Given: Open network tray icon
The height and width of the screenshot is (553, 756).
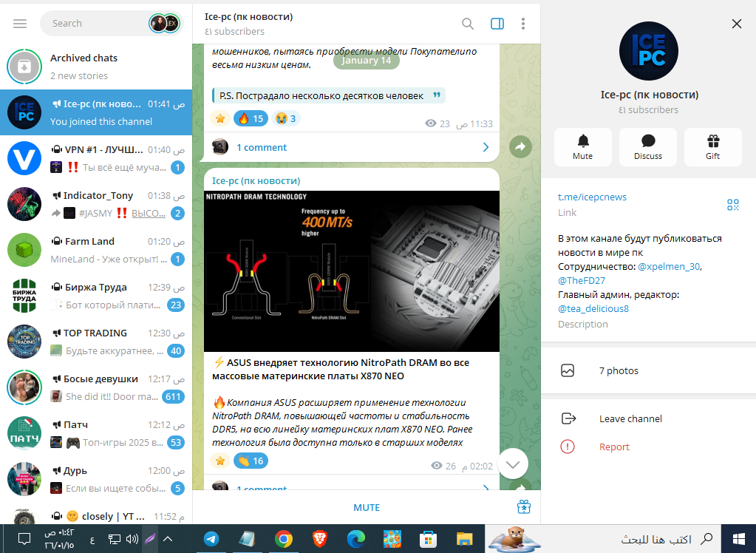Looking at the screenshot, I should 114,539.
